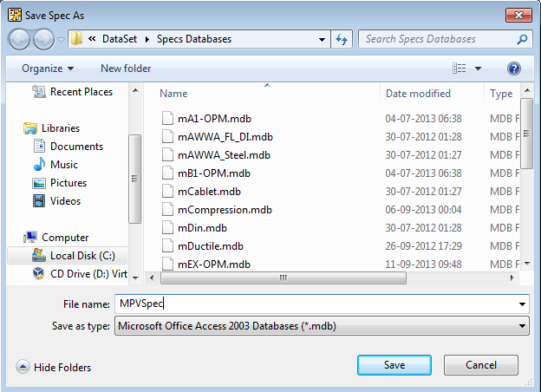
Task: Click the Local Disk (C:) drive icon
Action: pos(39,255)
